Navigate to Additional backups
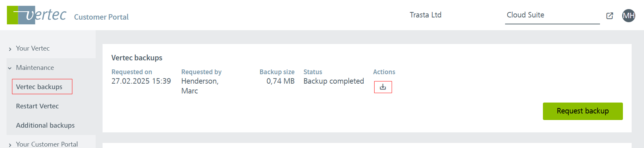 click(45, 125)
